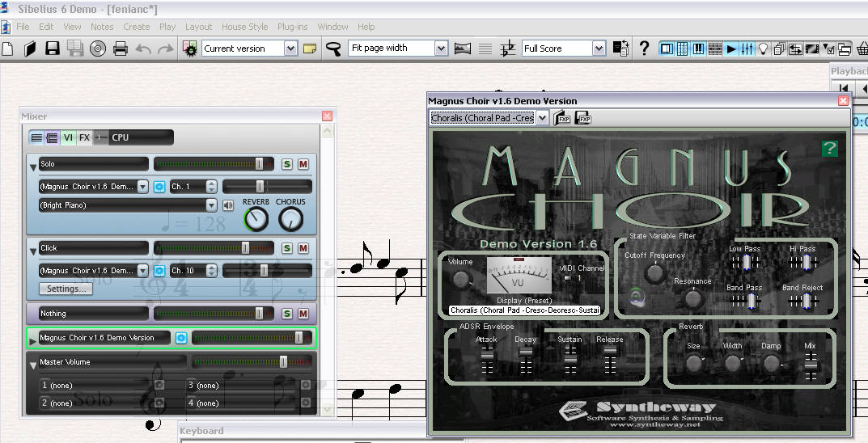Click the panorama view icon
The width and height of the screenshot is (868, 443).
[462, 49]
